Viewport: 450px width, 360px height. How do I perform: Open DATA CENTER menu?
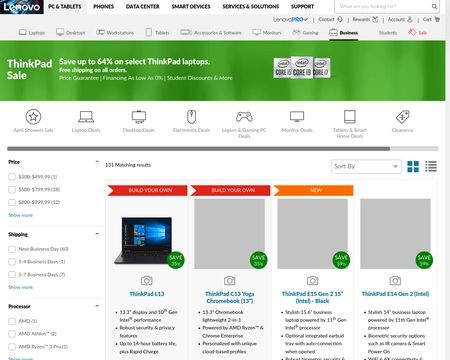143,6
